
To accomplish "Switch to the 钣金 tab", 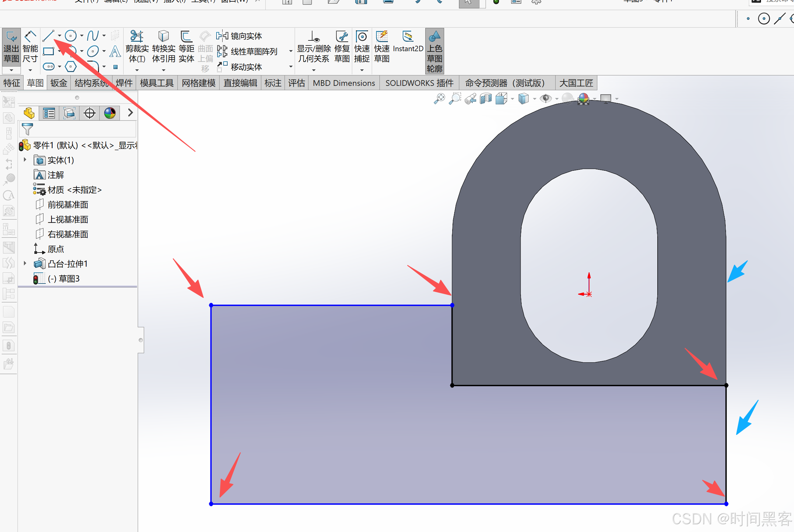I will pos(58,83).
